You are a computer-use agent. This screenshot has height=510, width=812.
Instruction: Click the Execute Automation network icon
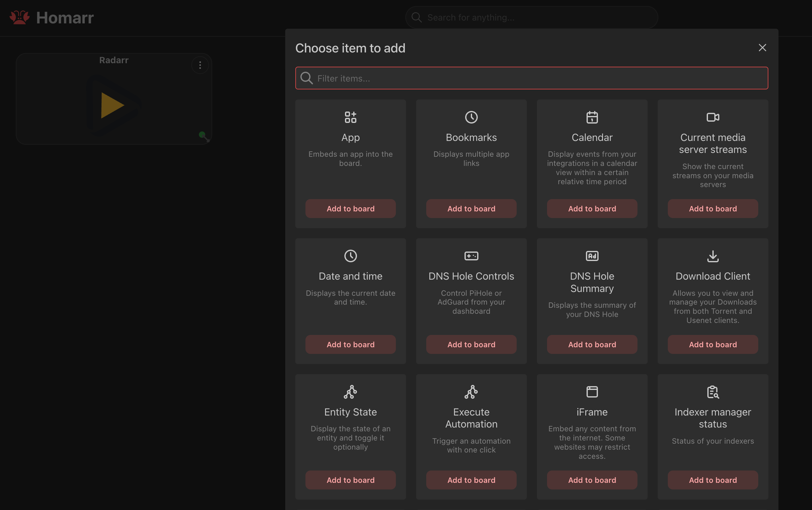point(471,392)
